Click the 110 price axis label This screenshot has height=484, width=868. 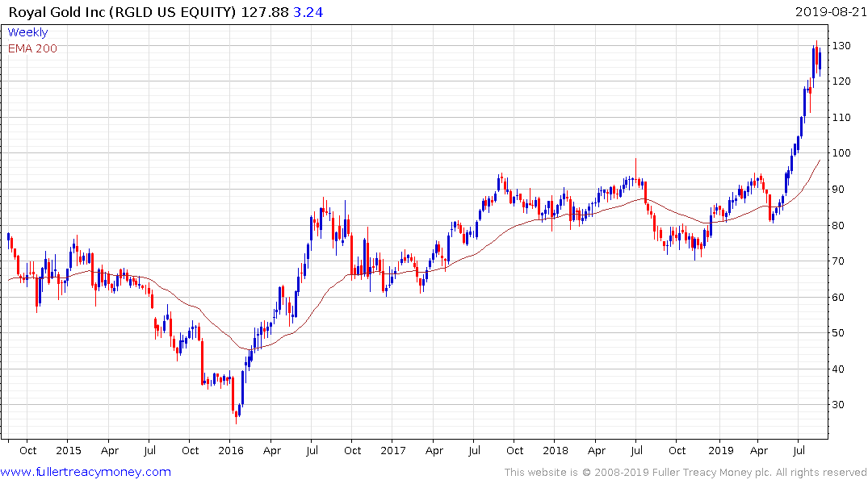[841, 117]
